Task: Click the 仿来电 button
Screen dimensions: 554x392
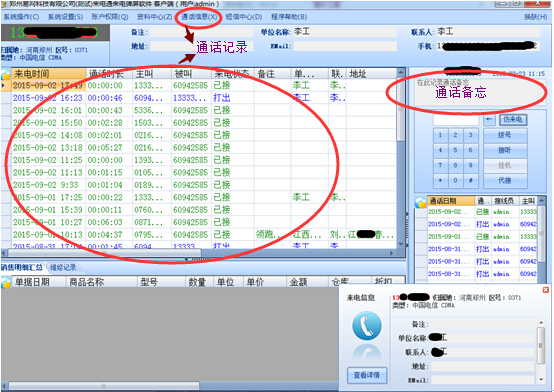Action: (513, 119)
